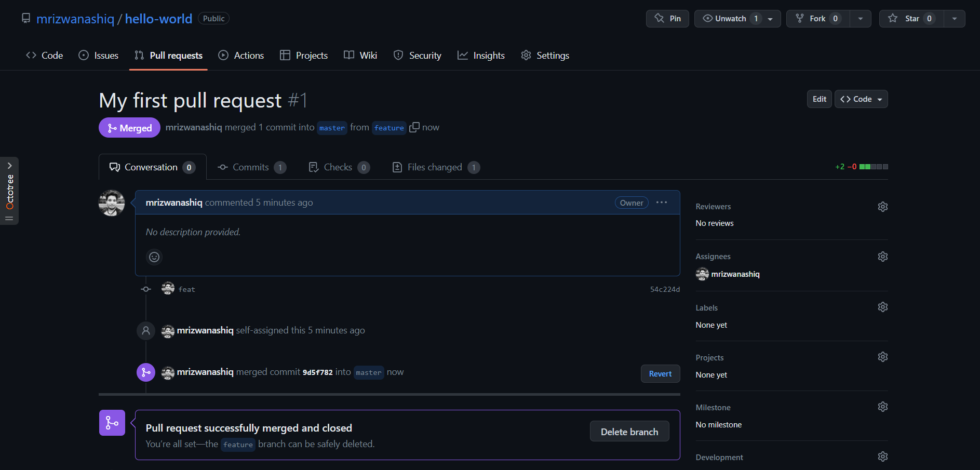
Task: Select the Conversation tab
Action: [152, 167]
